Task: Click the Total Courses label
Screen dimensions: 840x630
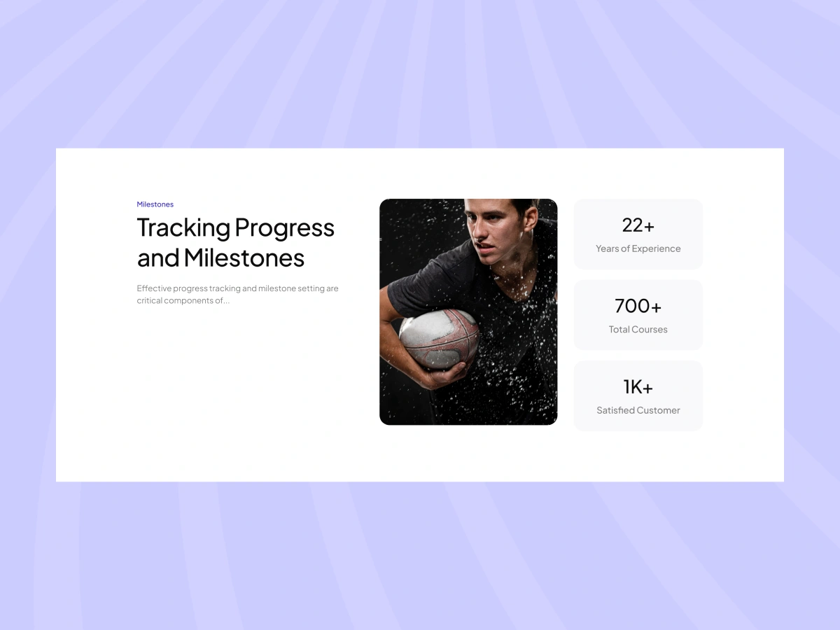Action: (x=638, y=329)
